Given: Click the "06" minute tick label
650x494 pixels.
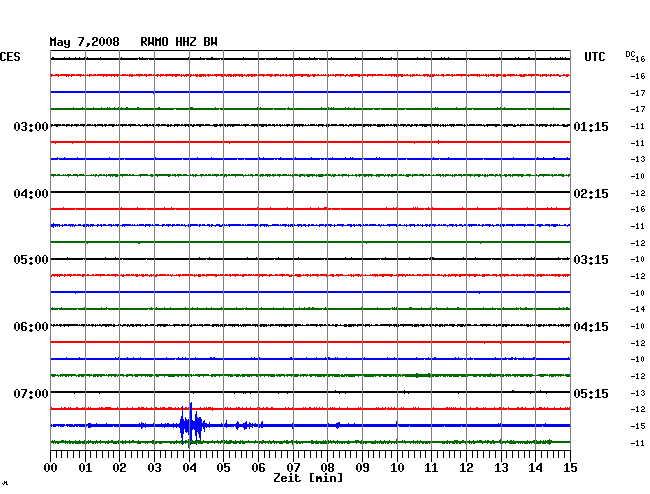Looking at the screenshot, I should pyautogui.click(x=258, y=468).
